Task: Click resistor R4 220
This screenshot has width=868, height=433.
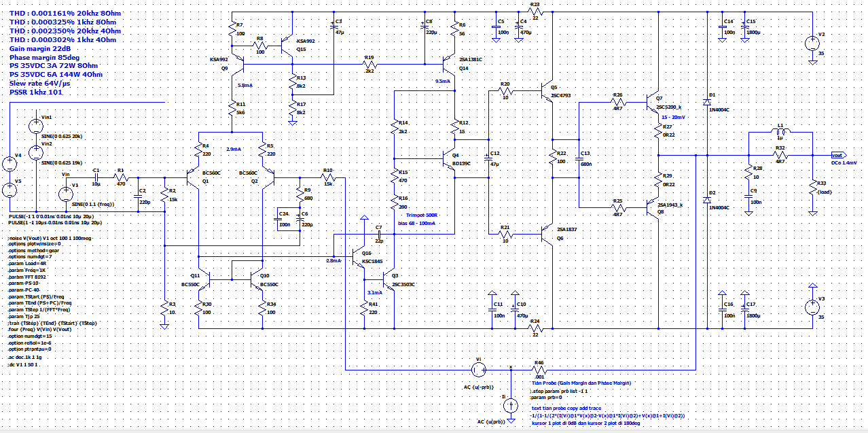Action: pos(198,150)
